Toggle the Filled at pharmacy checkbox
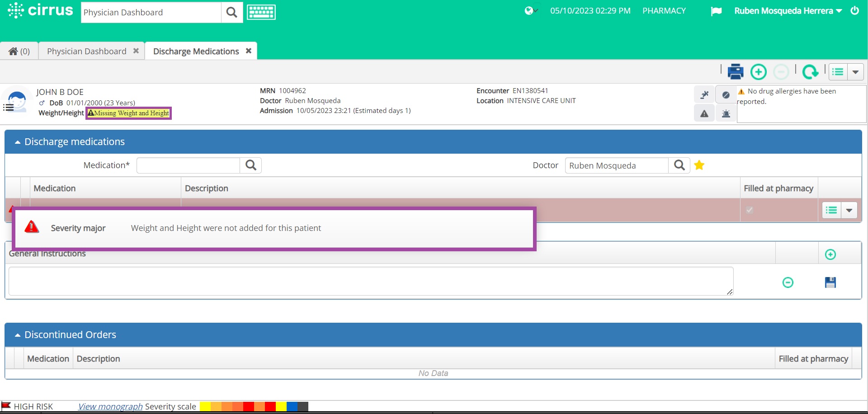The height and width of the screenshot is (414, 868). pyautogui.click(x=750, y=210)
